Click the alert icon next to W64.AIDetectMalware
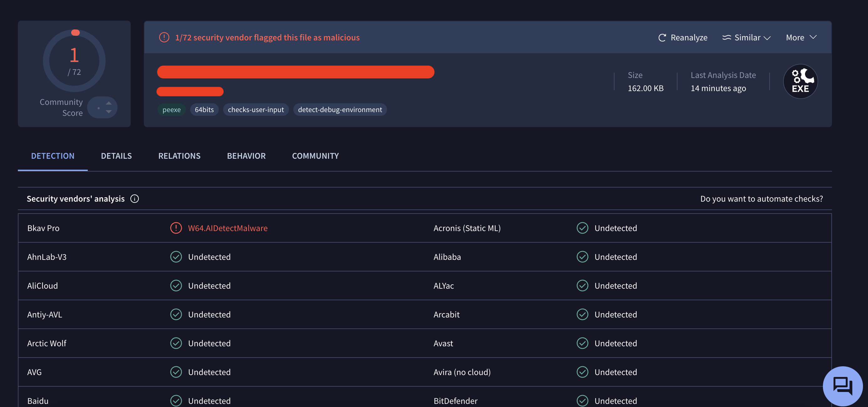This screenshot has height=407, width=868. 176,228
